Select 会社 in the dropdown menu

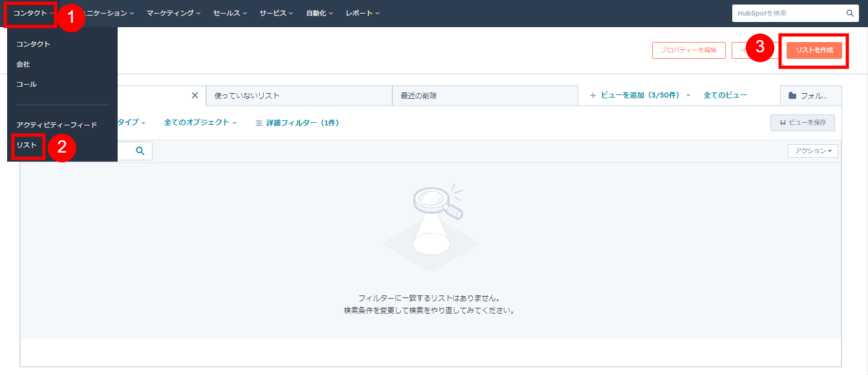pos(23,64)
